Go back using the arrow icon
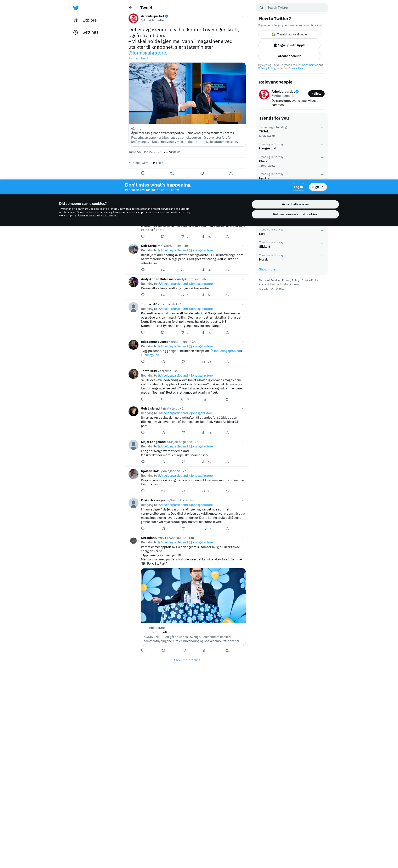Image resolution: width=398 pixels, height=868 pixels. click(x=131, y=8)
